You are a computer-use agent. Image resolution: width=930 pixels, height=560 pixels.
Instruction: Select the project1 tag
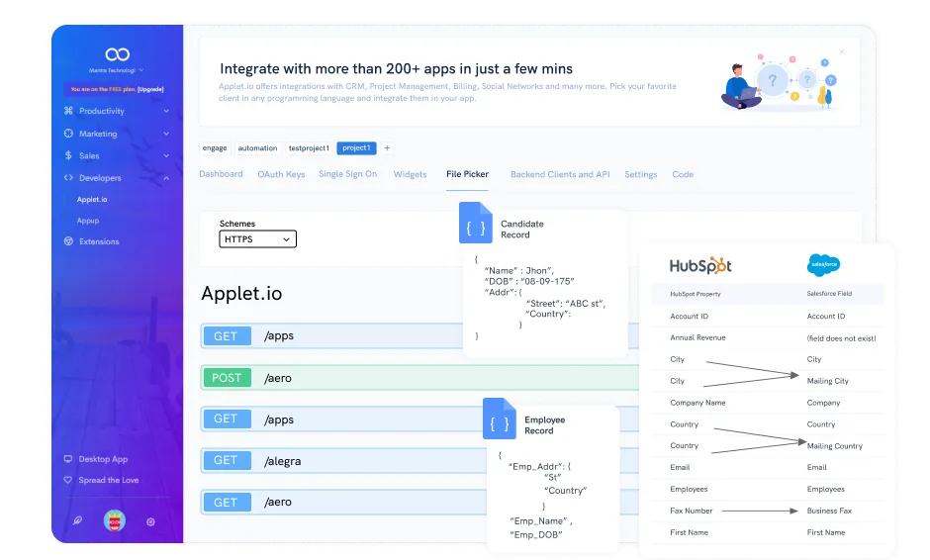pos(356,147)
